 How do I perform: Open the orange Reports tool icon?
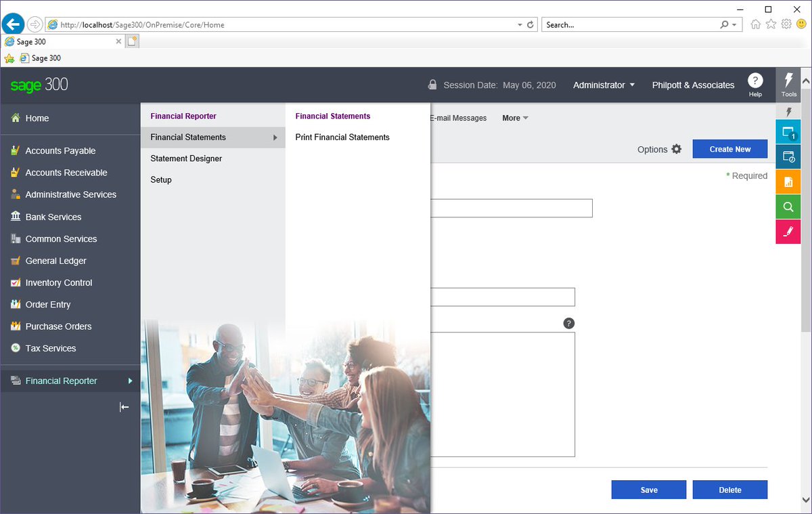(x=788, y=181)
